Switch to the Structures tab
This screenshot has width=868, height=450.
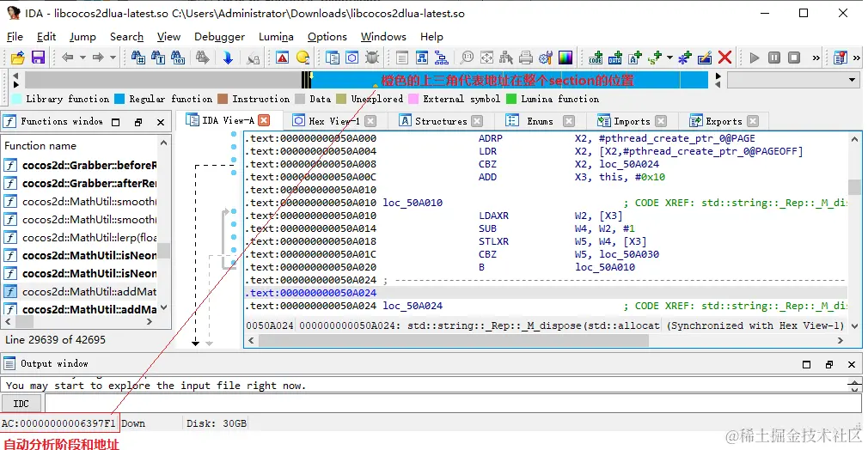(440, 121)
